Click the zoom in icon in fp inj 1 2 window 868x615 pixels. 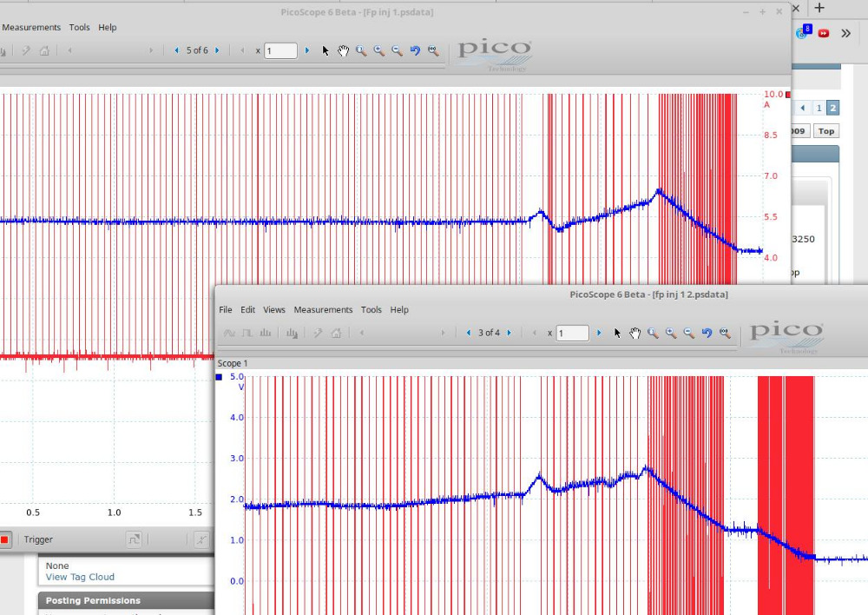point(671,334)
